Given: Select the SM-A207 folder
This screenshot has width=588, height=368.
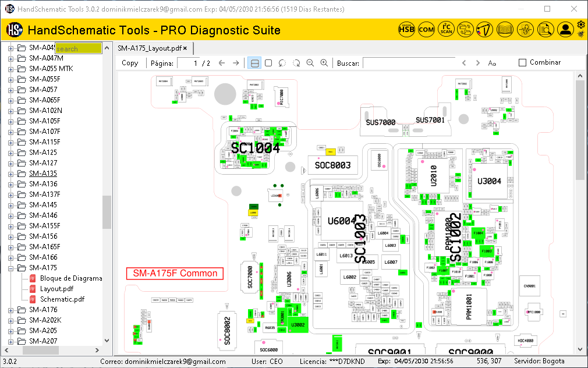Looking at the screenshot, I should click(43, 341).
